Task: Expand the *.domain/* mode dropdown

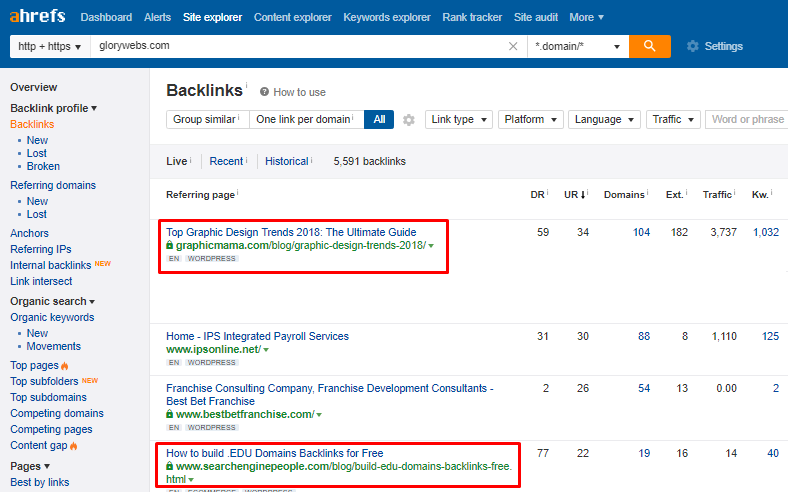Action: point(578,47)
